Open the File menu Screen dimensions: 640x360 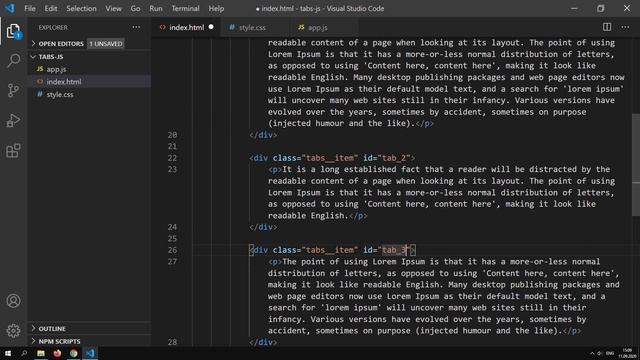tap(30, 8)
